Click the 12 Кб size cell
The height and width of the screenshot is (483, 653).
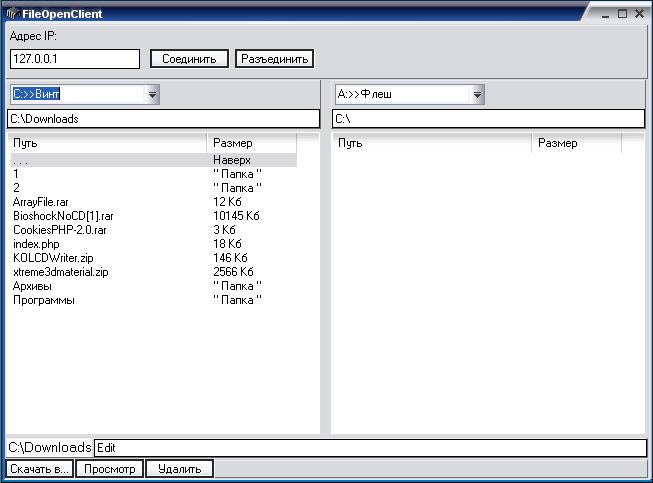pos(227,202)
